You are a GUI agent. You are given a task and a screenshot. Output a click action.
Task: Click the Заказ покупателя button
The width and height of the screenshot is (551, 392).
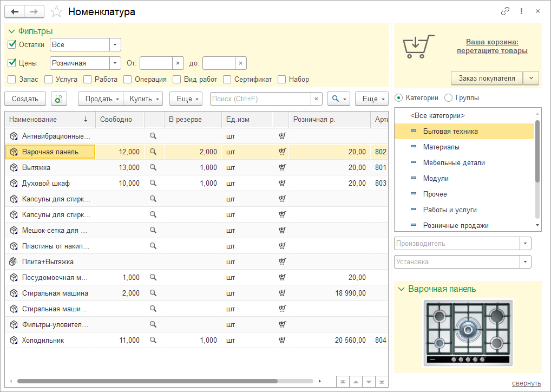click(x=487, y=78)
